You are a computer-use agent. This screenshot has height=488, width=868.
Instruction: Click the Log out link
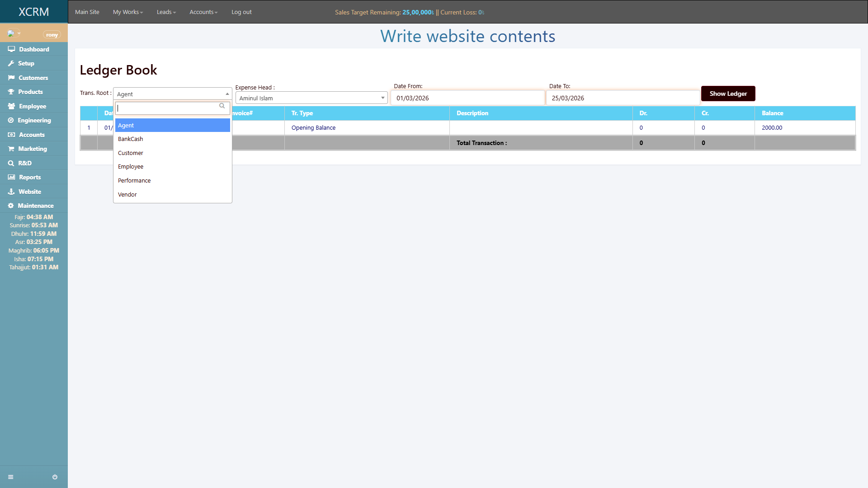pos(241,12)
